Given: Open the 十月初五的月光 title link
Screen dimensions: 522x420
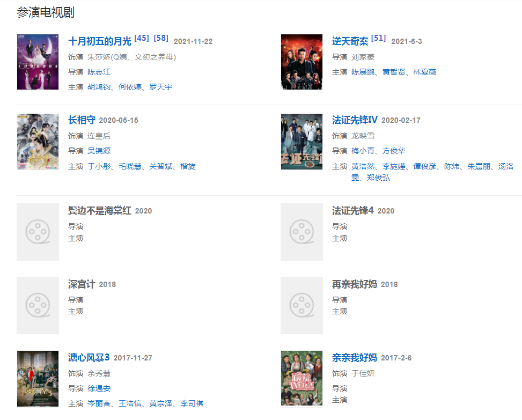Looking at the screenshot, I should pos(100,41).
